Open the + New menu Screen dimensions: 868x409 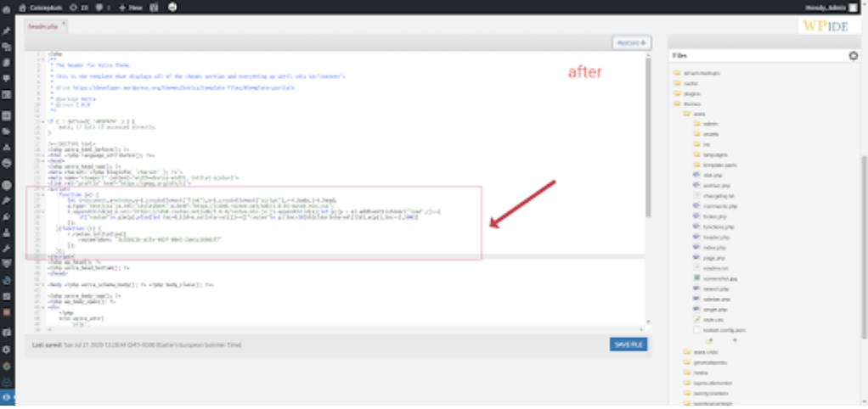click(x=131, y=8)
